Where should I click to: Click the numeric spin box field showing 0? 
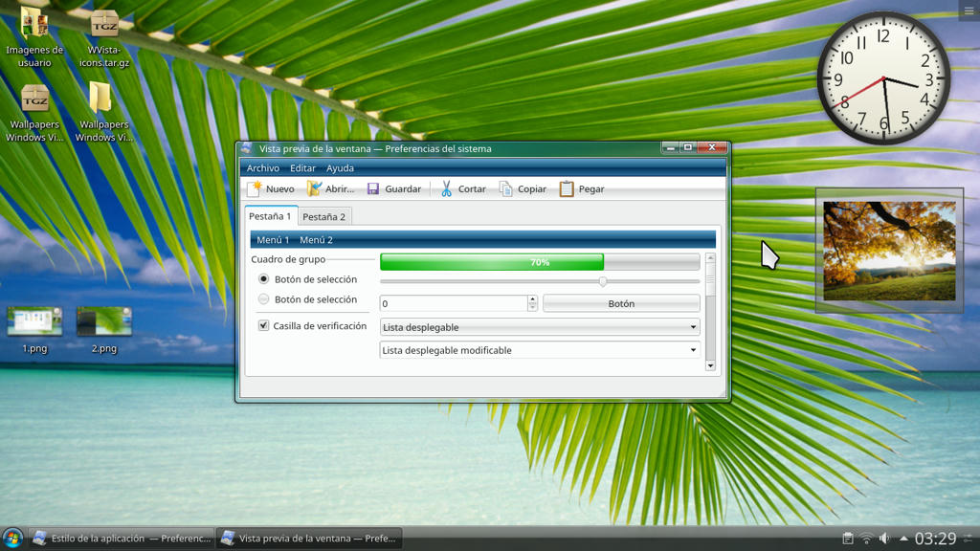(454, 303)
